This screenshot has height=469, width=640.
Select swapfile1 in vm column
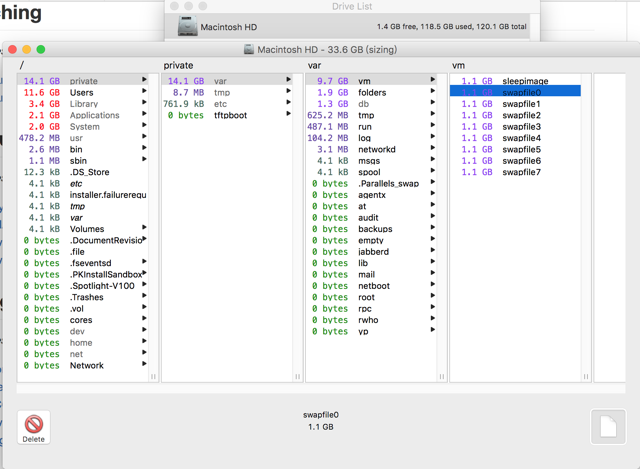(515, 104)
